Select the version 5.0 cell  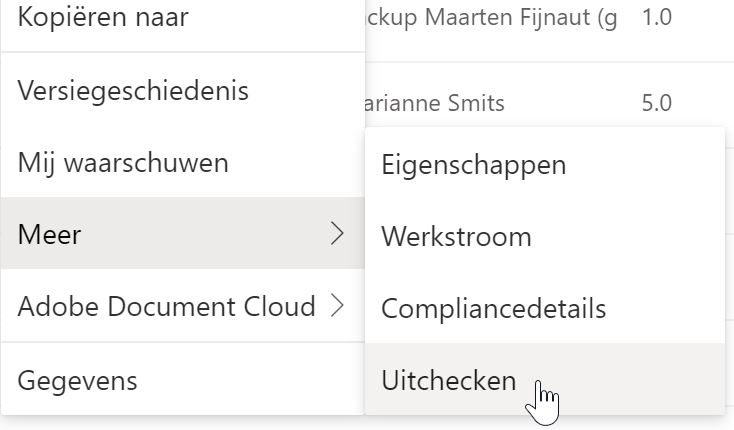pos(657,103)
